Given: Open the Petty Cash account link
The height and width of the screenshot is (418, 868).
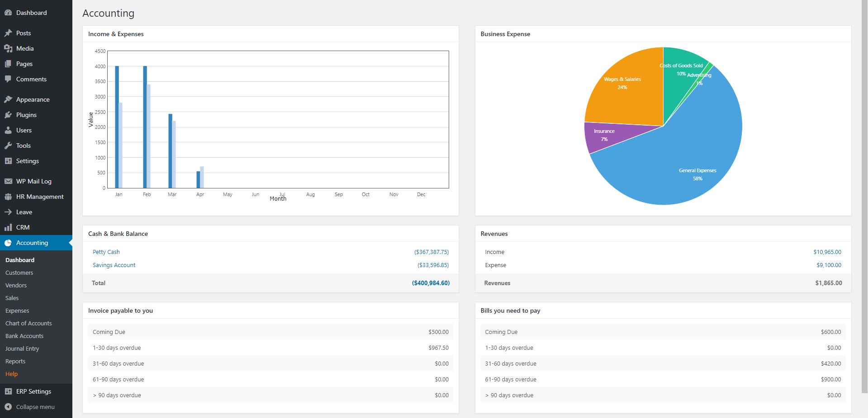Looking at the screenshot, I should (106, 252).
